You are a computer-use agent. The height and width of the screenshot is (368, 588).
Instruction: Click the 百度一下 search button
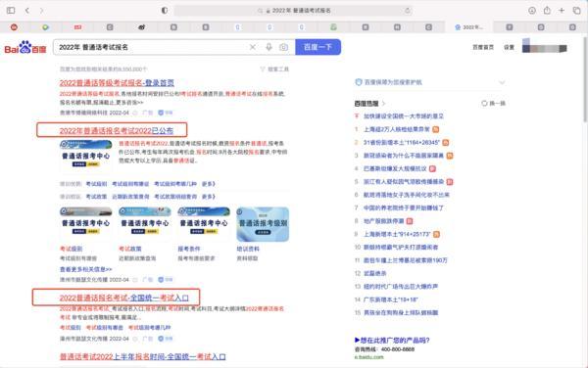[318, 47]
